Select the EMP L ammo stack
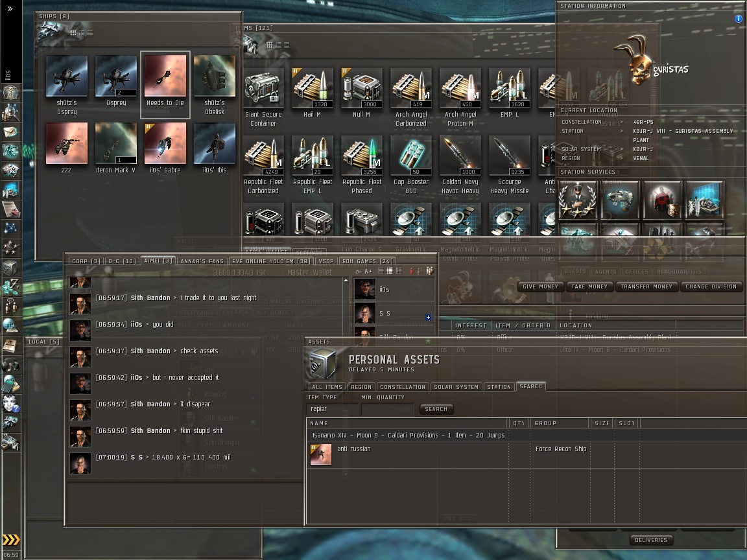 click(x=510, y=94)
